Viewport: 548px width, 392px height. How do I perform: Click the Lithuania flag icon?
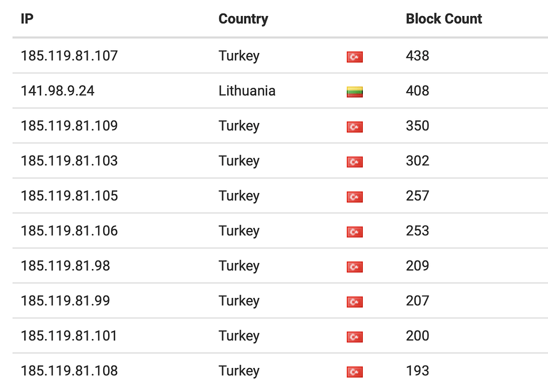[x=354, y=92]
